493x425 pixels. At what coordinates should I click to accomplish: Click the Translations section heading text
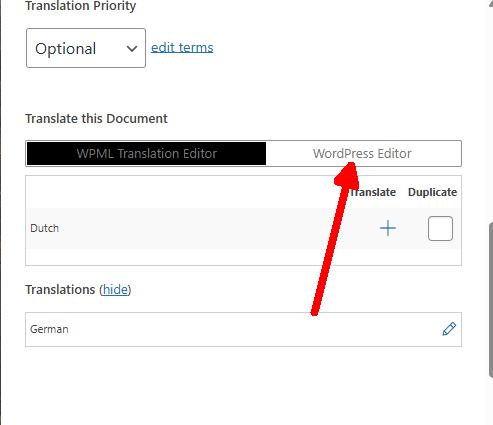tap(60, 290)
